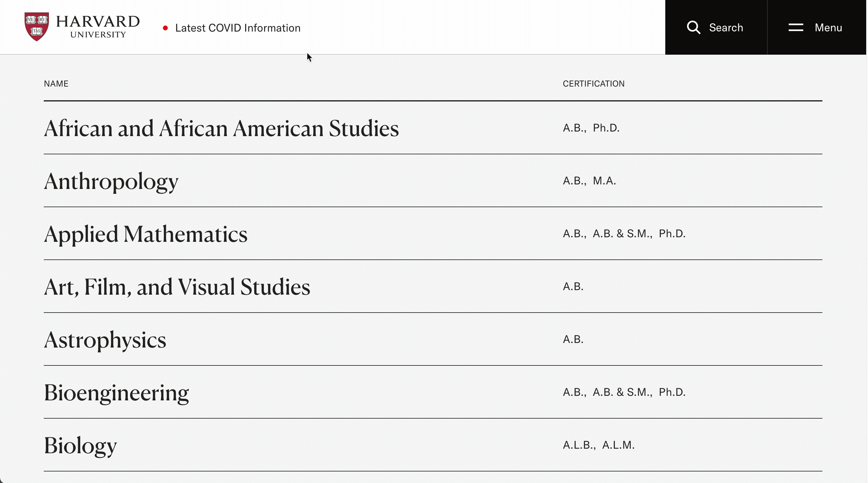Click the Harvard shield logo
The height and width of the screenshot is (483, 868).
point(37,27)
